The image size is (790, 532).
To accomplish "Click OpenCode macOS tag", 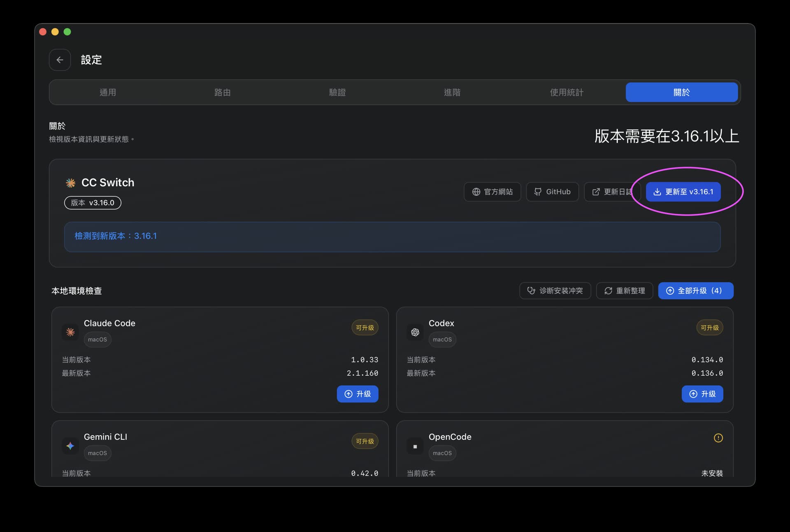I will (442, 453).
